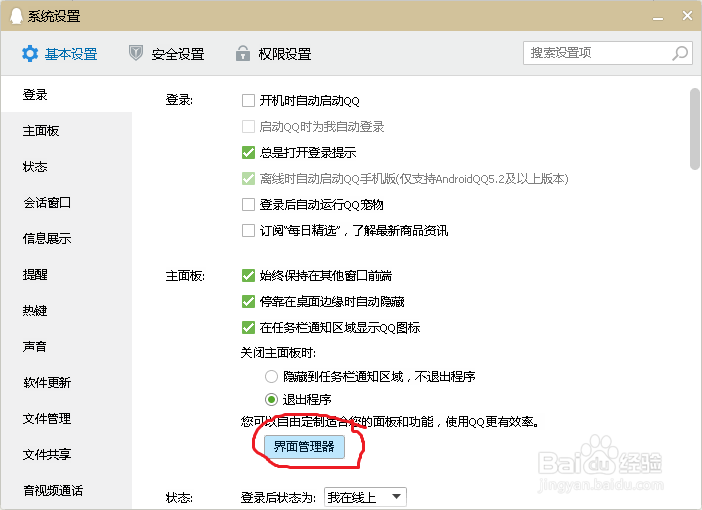Select 状态 in the left sidebar
The height and width of the screenshot is (510, 702).
[67, 167]
